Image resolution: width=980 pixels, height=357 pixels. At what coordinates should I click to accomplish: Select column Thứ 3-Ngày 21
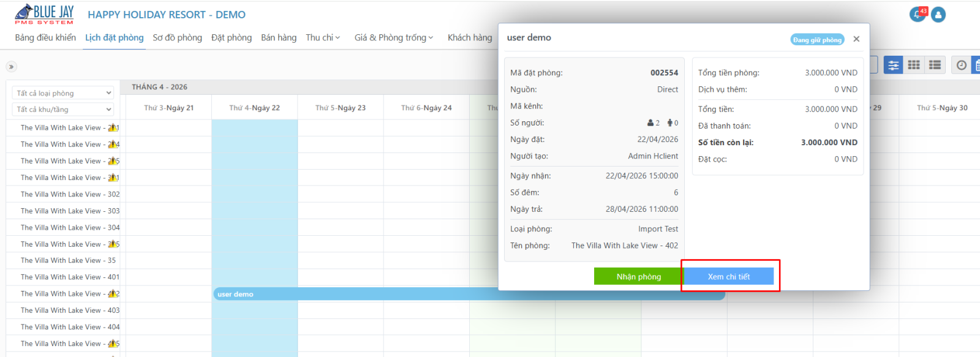click(169, 108)
